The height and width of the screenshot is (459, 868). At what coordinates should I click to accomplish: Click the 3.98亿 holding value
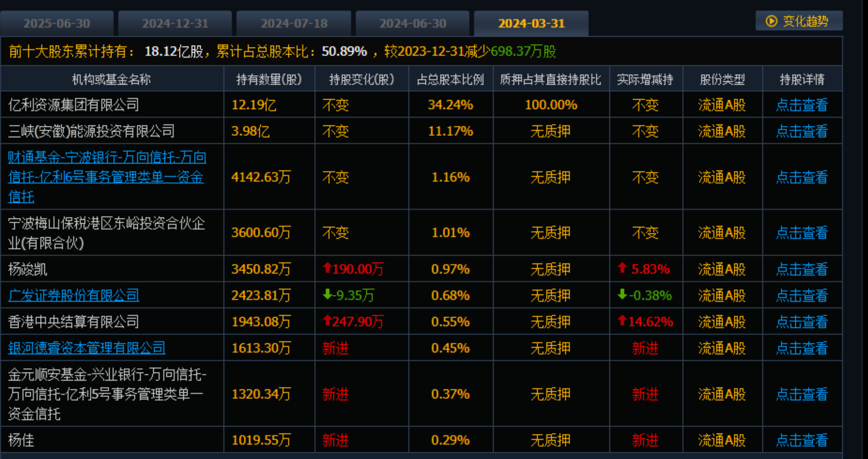250,131
